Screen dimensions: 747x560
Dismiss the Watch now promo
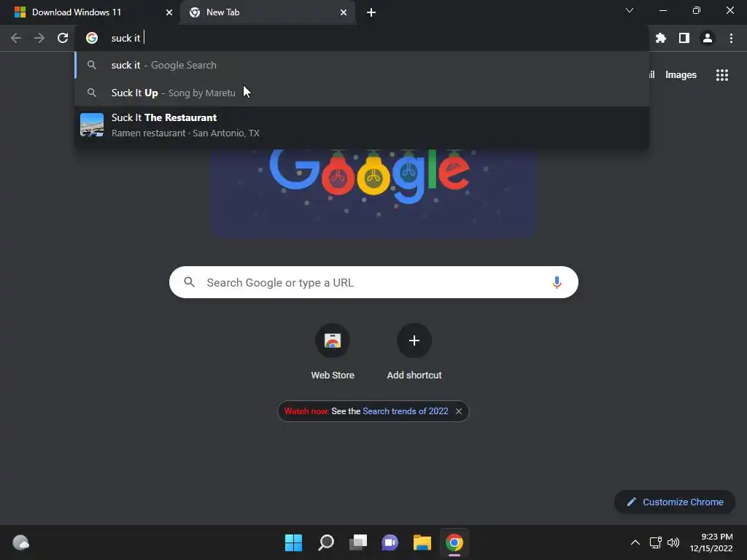(459, 411)
